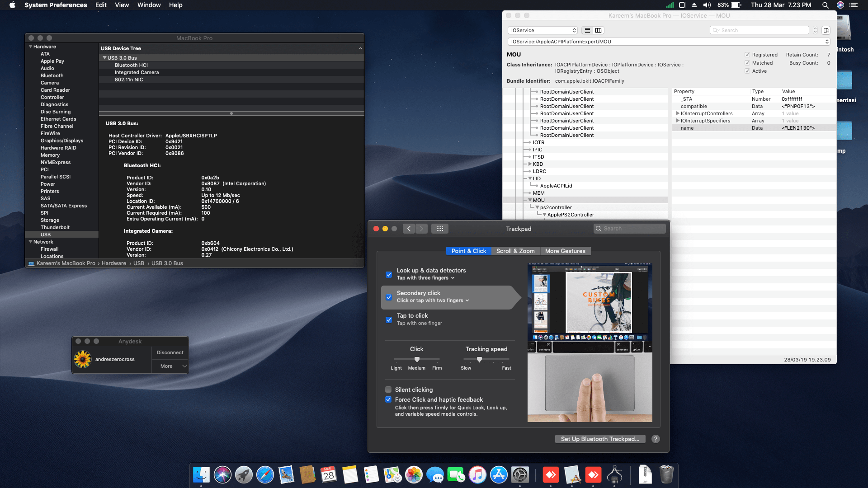Screen dimensions: 868x488
Task: Open the IOService plane dropdown
Action: tap(542, 30)
